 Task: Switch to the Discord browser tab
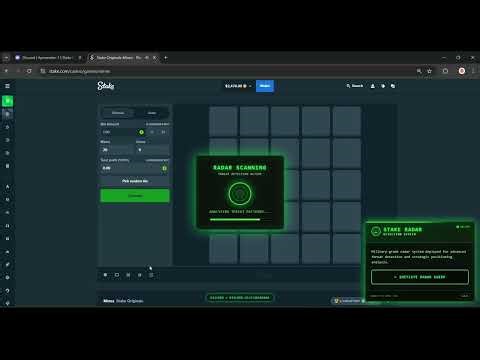pos(49,58)
